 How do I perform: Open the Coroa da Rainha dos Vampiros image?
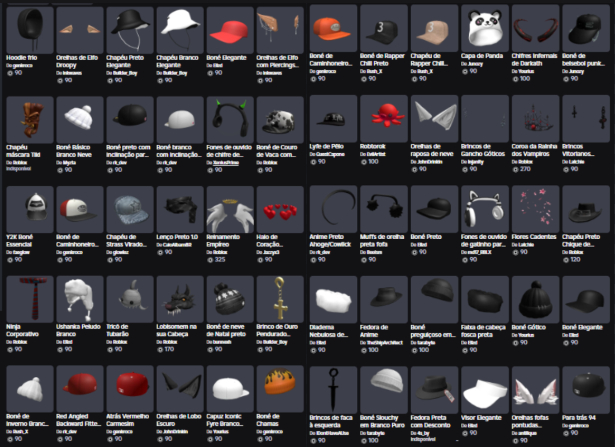[535, 118]
